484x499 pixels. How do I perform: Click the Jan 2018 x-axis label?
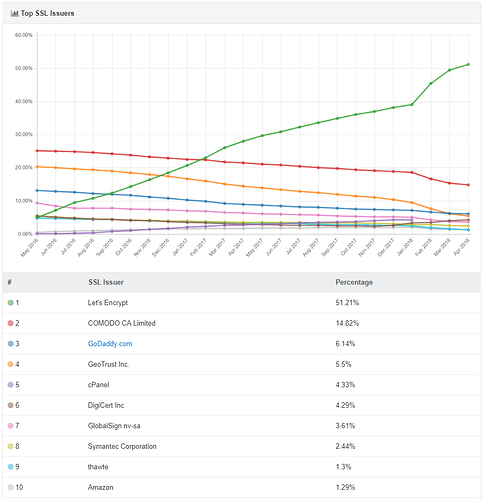(x=405, y=248)
